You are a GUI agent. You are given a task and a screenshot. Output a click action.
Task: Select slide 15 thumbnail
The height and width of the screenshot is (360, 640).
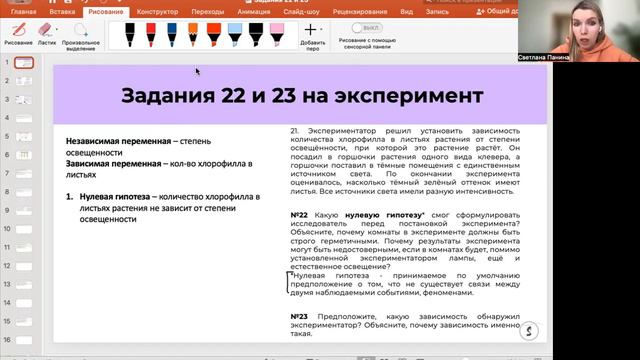24,322
